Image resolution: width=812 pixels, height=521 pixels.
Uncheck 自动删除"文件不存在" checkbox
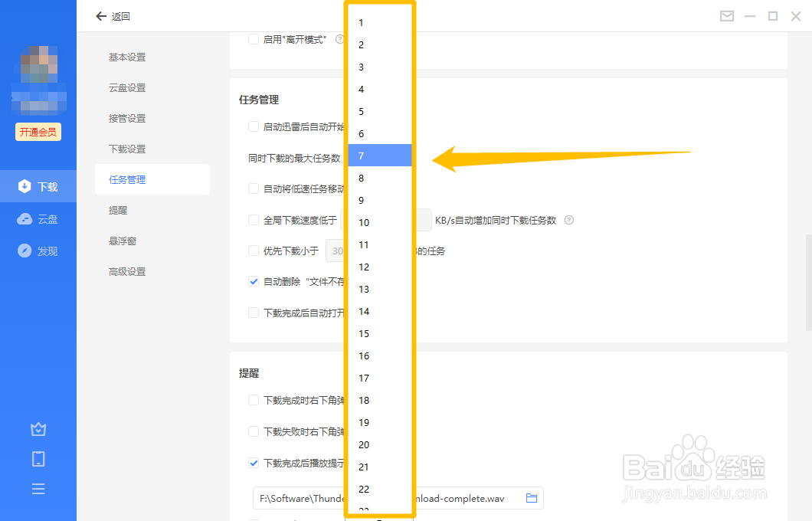tap(254, 282)
